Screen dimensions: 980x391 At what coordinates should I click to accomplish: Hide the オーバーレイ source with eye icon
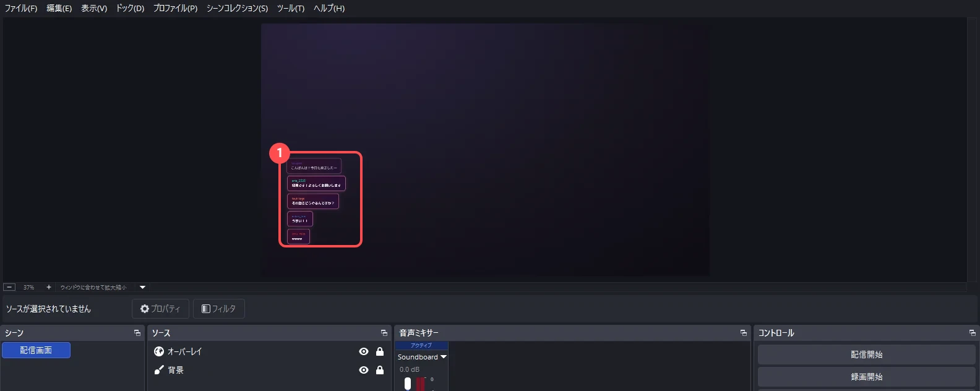(x=364, y=351)
